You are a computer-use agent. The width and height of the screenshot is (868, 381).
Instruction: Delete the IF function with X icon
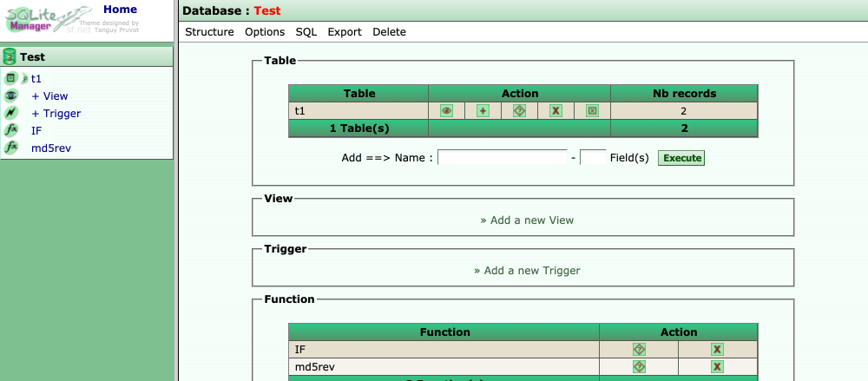click(x=717, y=350)
